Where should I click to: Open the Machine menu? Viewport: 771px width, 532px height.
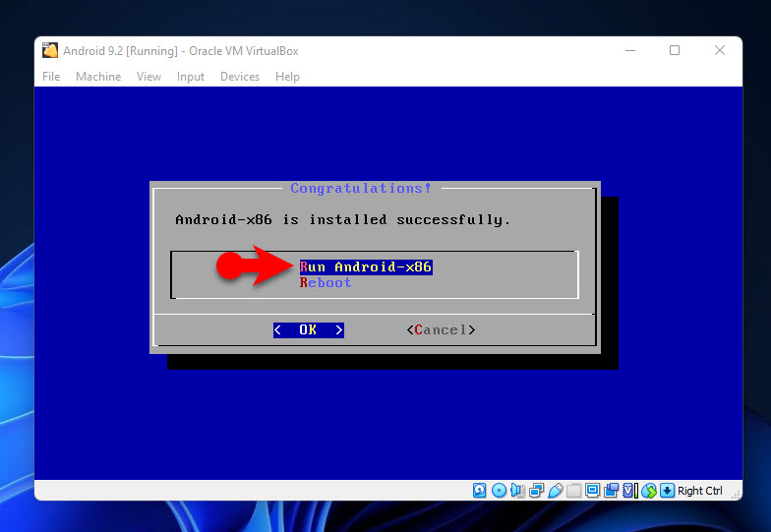click(98, 77)
